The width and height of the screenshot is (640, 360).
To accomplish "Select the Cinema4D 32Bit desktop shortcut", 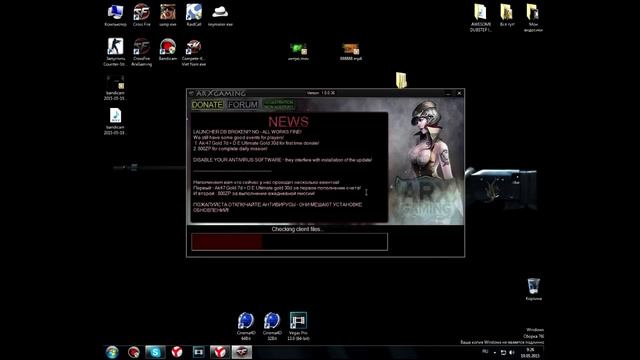I will [x=272, y=326].
